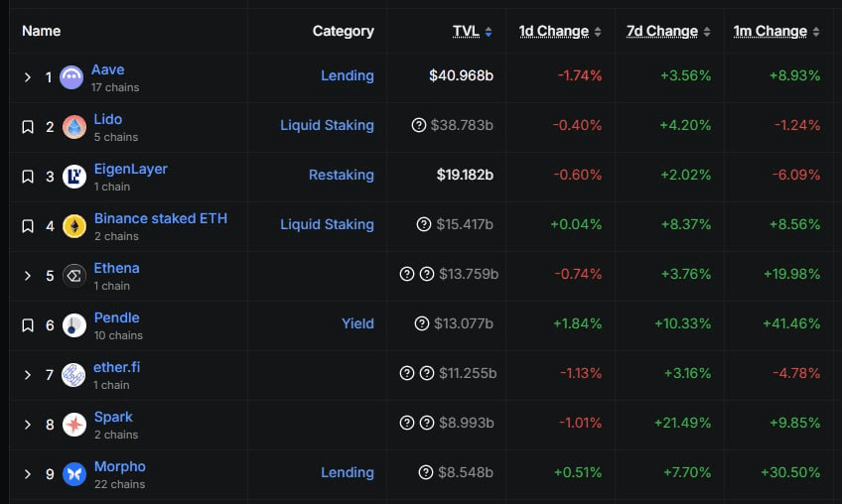Click the Aave protocol logo
The image size is (842, 504).
[71, 77]
